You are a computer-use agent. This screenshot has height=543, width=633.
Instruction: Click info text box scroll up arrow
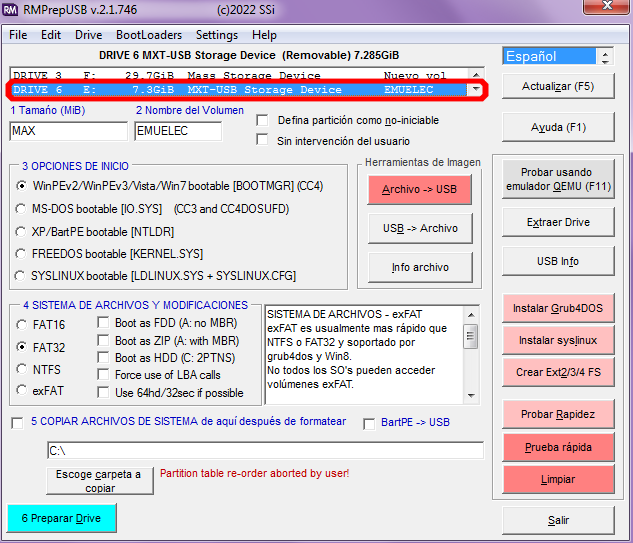[x=471, y=315]
